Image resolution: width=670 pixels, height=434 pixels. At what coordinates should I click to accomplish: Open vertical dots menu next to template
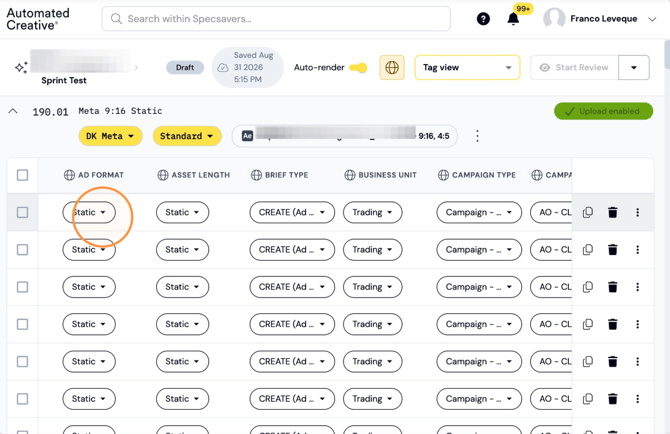[x=477, y=136]
